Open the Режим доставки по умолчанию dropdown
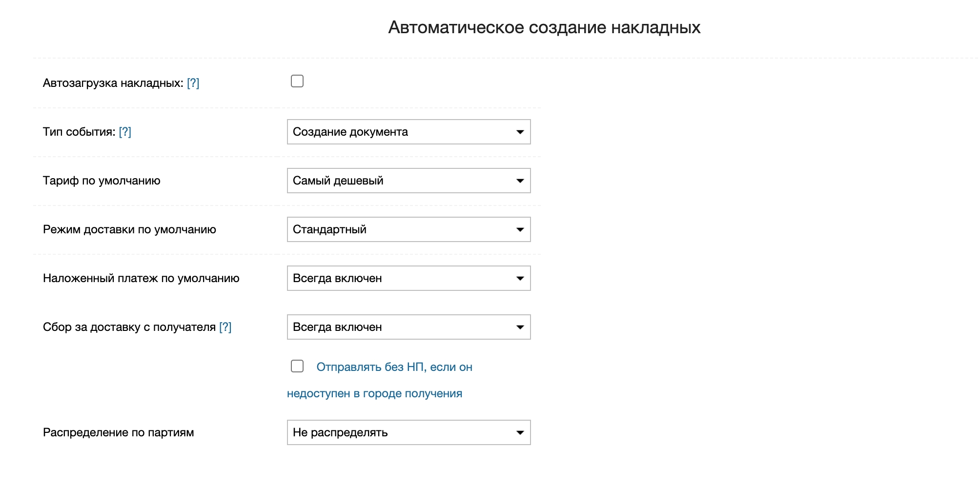 tap(408, 229)
